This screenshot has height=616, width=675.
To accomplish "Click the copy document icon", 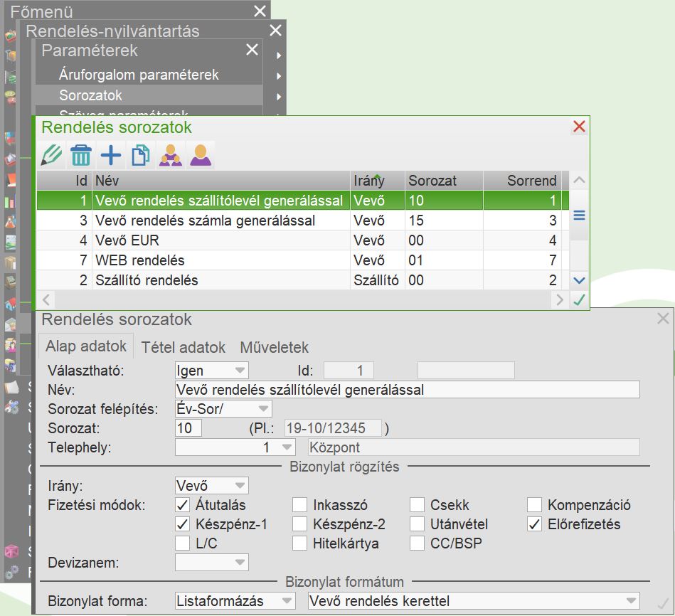I will click(x=141, y=155).
